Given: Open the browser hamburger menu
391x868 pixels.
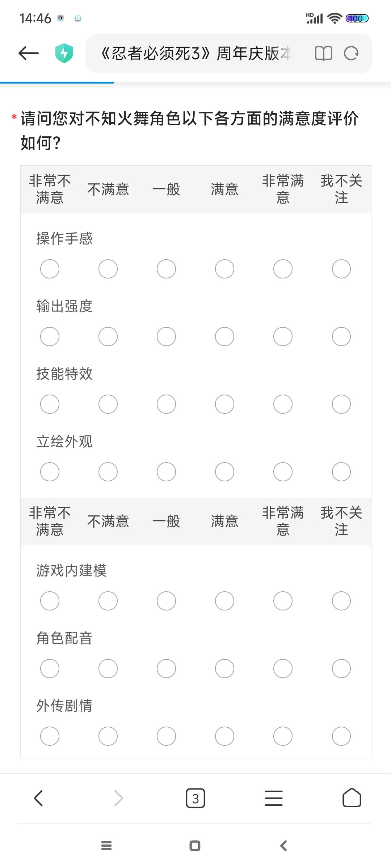Looking at the screenshot, I should [x=274, y=798].
